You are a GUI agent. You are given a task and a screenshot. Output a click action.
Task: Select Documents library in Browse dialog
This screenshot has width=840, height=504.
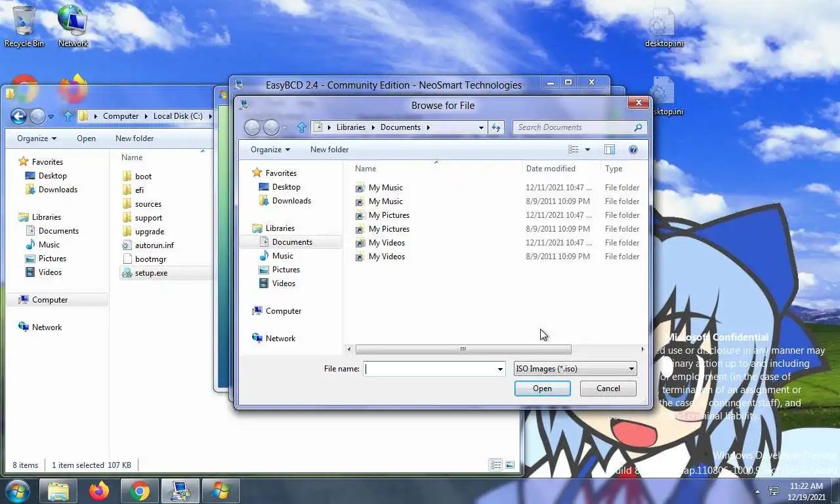[x=291, y=242]
